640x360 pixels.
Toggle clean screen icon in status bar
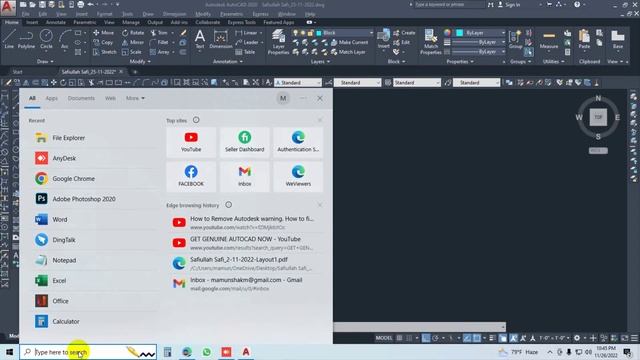coord(625,338)
